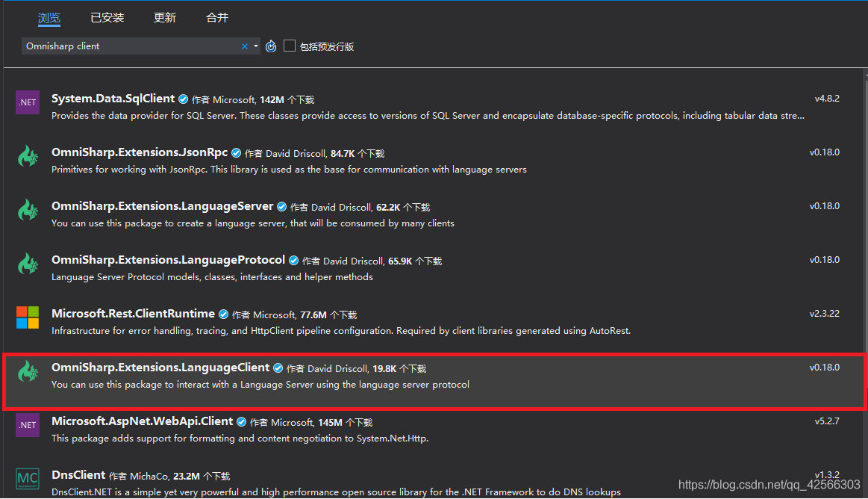
Task: Click the flame icon beside OmniSharp.Extensions.LanguageServer
Action: pos(28,210)
